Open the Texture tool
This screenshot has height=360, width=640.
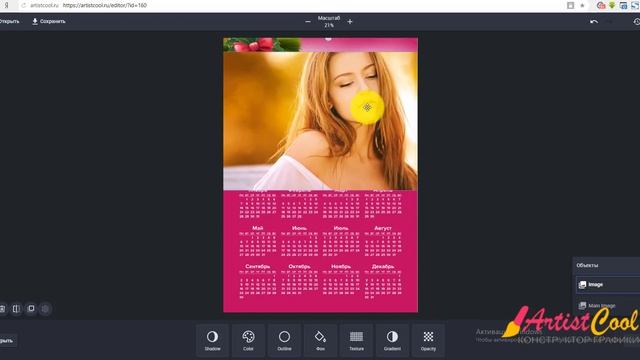(x=356, y=341)
